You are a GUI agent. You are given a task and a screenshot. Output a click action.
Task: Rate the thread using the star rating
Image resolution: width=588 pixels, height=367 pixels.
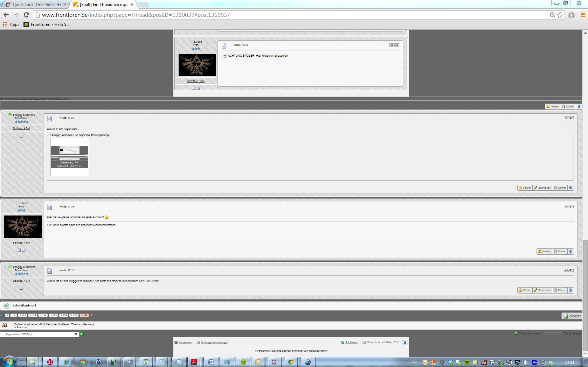click(553, 333)
